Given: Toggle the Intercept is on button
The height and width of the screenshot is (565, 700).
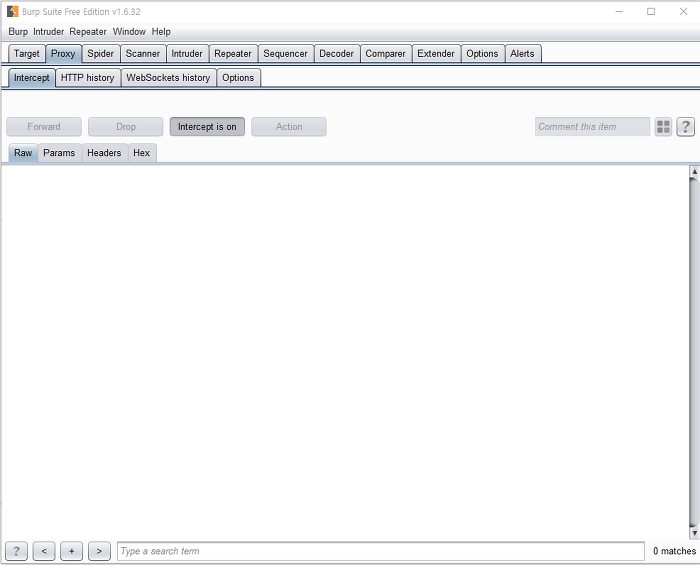Looking at the screenshot, I should (x=207, y=127).
